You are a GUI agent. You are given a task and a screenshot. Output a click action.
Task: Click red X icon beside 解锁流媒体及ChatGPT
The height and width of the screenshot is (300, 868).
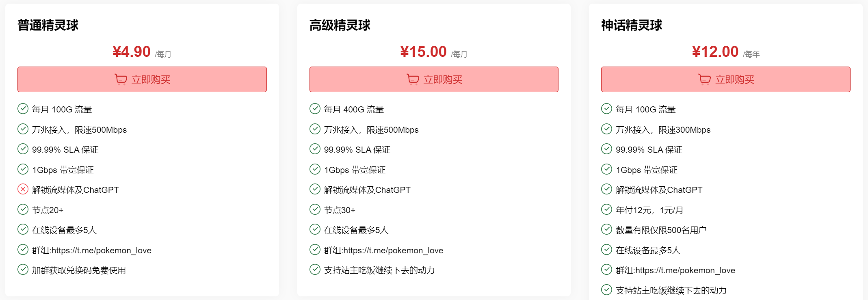(23, 189)
